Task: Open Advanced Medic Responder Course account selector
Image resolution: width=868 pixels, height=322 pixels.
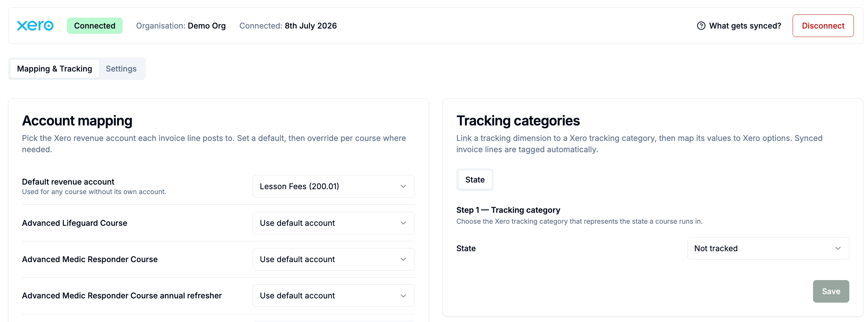Action: 334,259
